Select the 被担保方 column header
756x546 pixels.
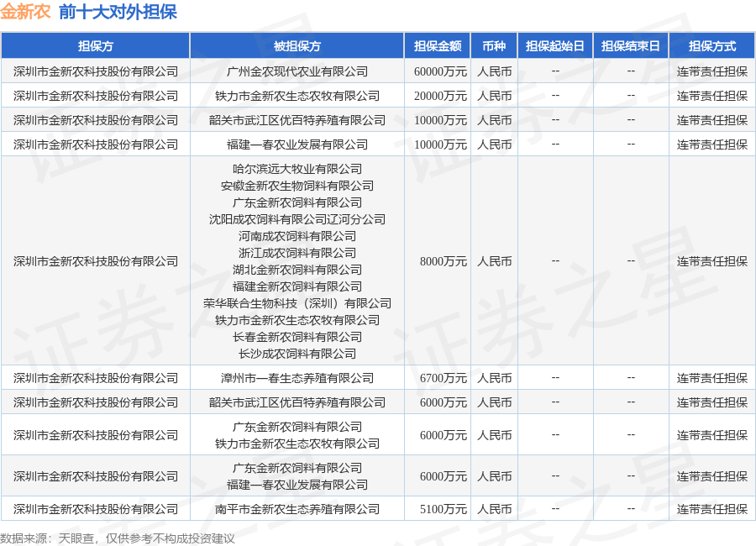(297, 46)
